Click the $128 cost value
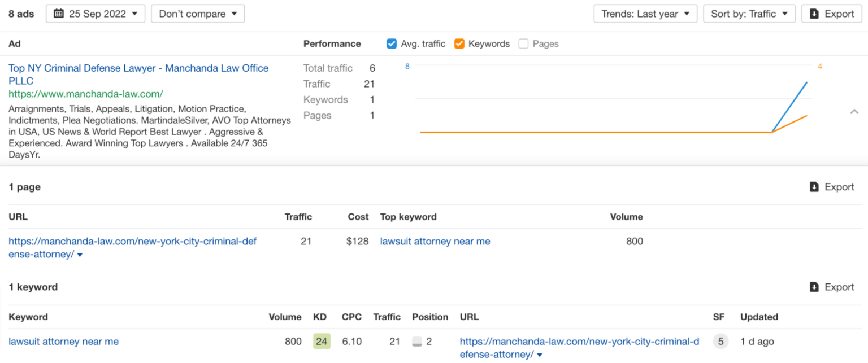The image size is (868, 363). click(357, 241)
